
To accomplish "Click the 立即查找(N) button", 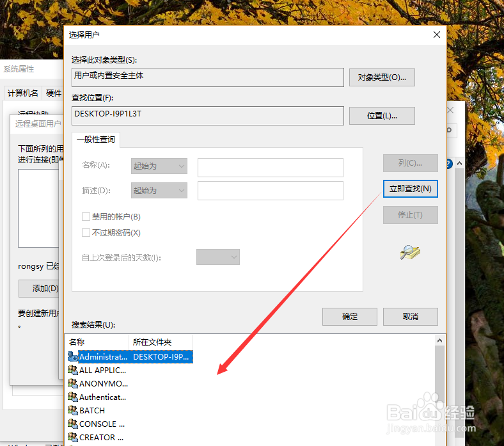I will (411, 189).
